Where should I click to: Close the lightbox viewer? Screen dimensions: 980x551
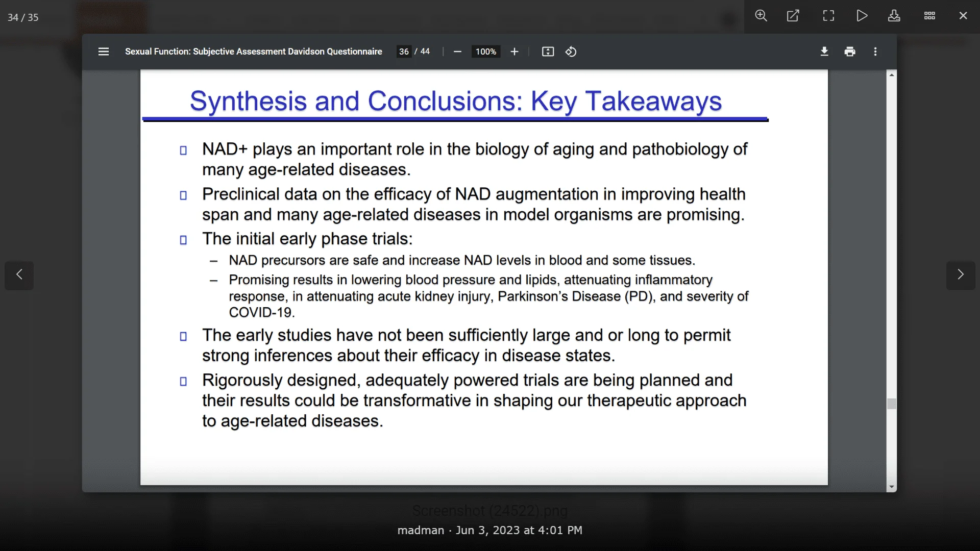[x=963, y=16]
